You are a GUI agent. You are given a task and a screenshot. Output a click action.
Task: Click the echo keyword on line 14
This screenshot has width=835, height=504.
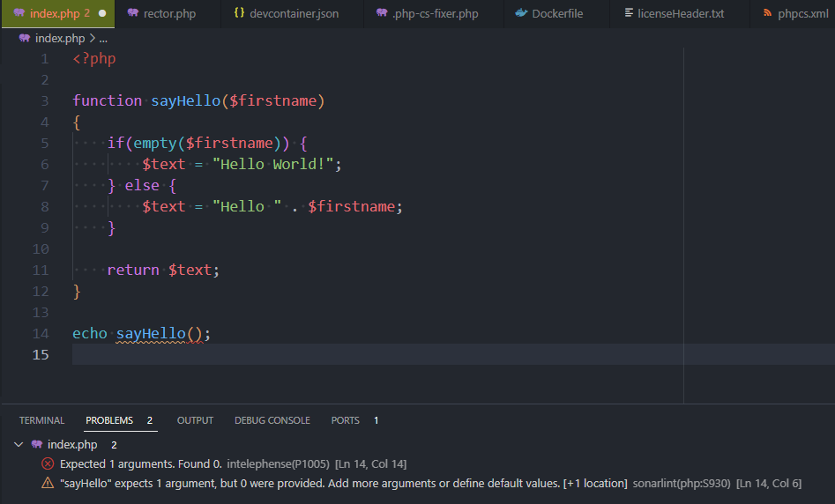89,333
